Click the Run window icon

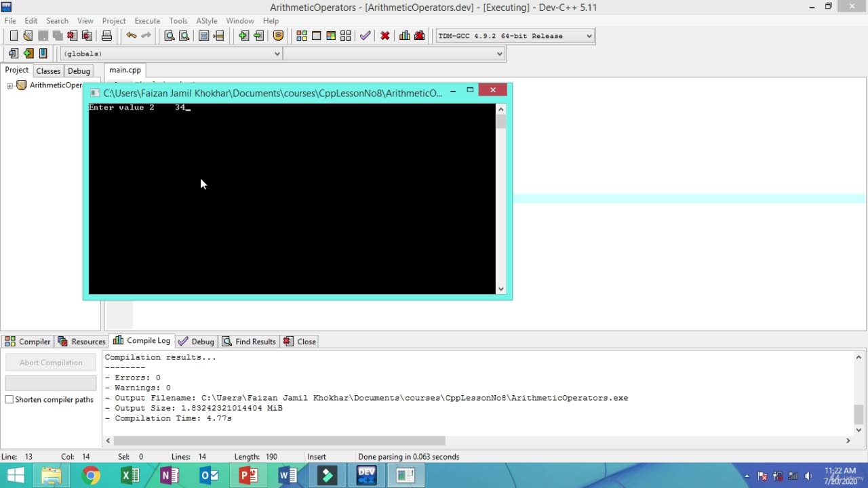[x=316, y=36]
